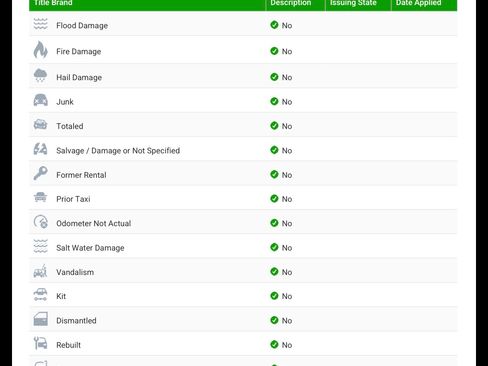Click the Fire Damage flame icon
488x366 pixels.
coord(40,50)
